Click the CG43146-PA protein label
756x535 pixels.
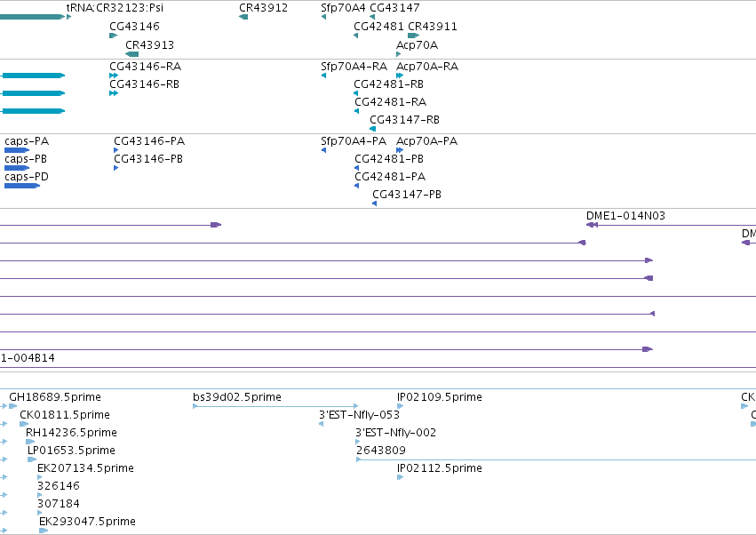click(149, 141)
